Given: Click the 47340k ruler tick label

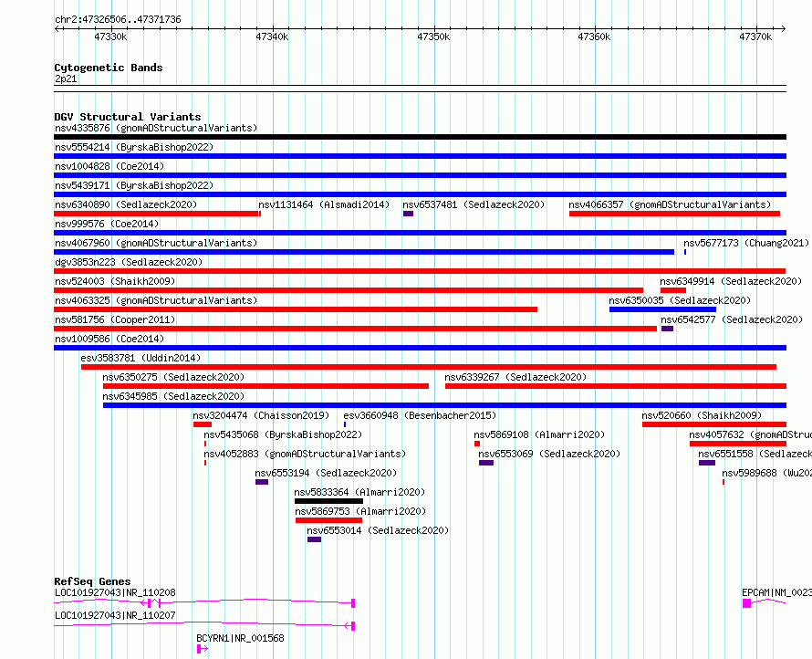Looking at the screenshot, I should tap(272, 37).
